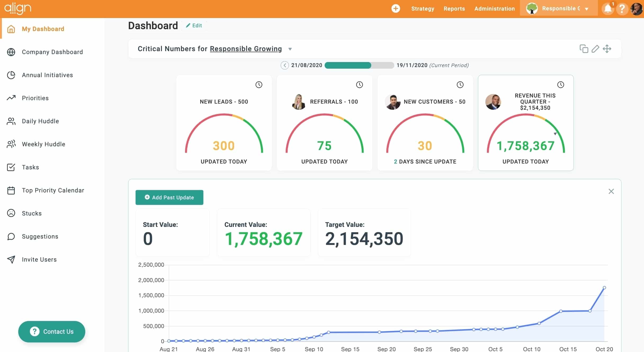Click the Tasks checkmark icon

(x=11, y=167)
